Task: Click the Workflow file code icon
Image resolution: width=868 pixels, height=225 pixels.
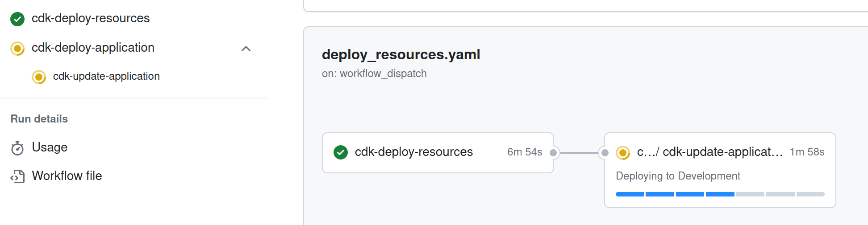Action: (x=17, y=176)
